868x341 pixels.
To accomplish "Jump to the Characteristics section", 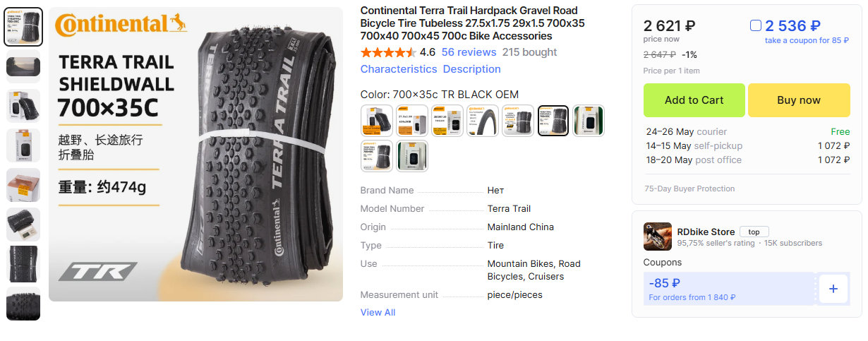I will tap(399, 69).
